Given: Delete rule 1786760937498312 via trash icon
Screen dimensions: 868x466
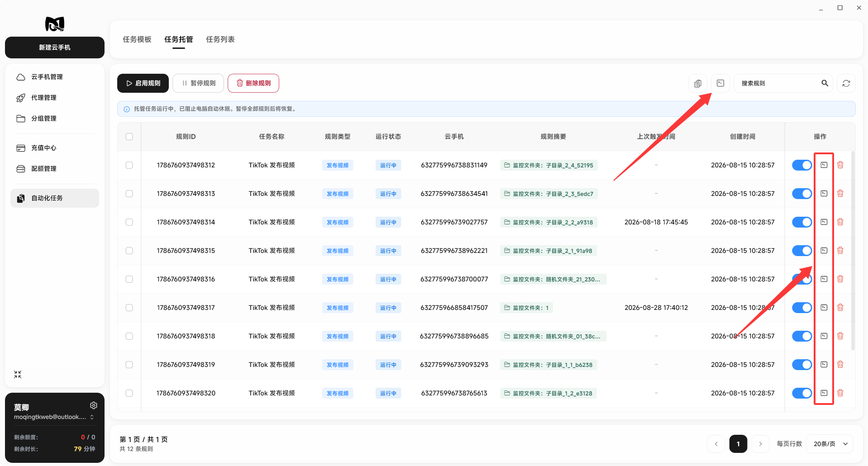Looking at the screenshot, I should pos(840,165).
